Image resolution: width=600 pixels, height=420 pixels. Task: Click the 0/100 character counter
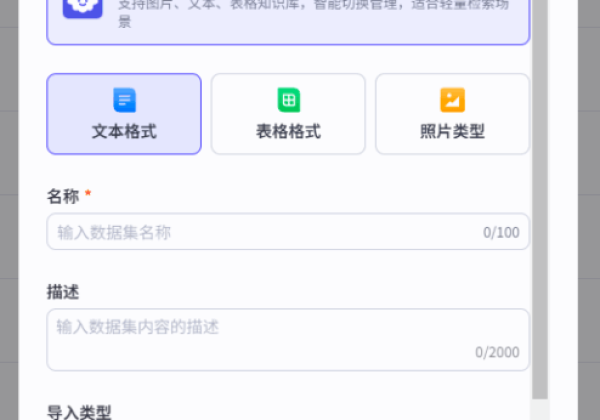click(x=501, y=233)
